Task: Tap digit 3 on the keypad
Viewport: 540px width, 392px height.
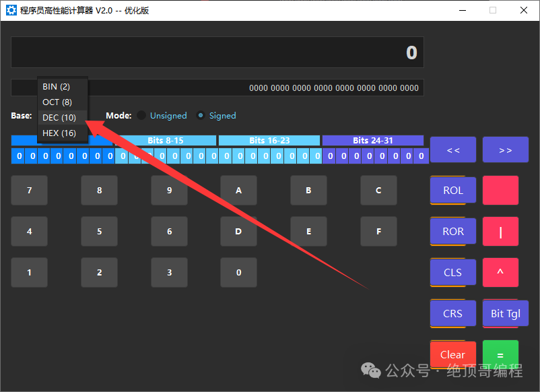Action: pos(169,273)
